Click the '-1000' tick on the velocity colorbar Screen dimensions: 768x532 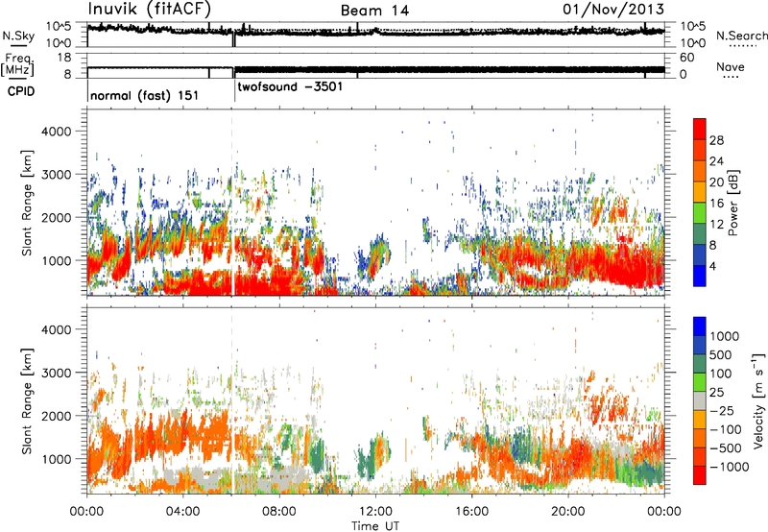tap(730, 467)
